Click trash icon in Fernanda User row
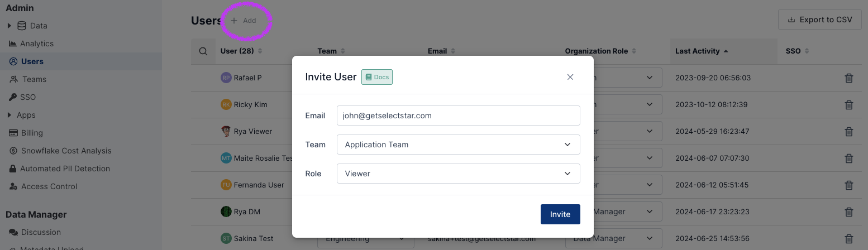Image resolution: width=868 pixels, height=250 pixels. (x=848, y=185)
